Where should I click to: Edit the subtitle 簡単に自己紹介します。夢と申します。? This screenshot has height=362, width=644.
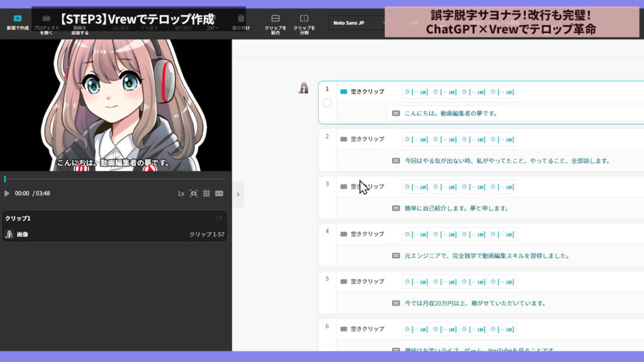coord(457,208)
